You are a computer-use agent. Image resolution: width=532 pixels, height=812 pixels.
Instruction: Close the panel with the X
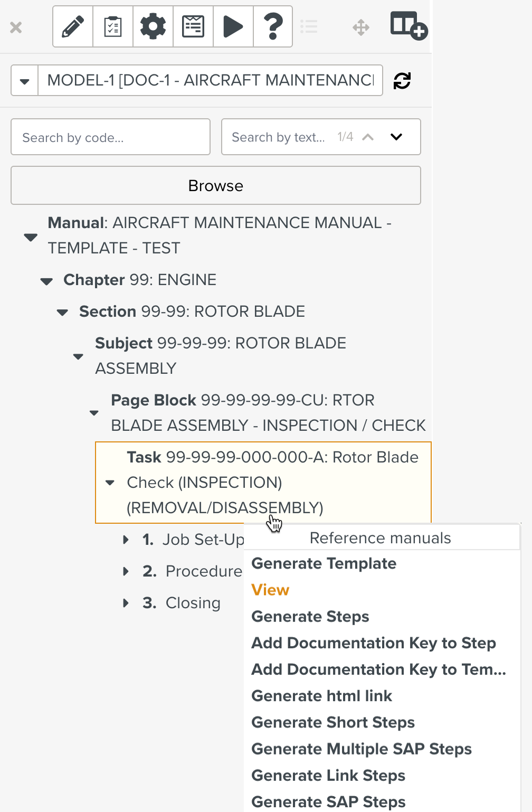pos(16,27)
